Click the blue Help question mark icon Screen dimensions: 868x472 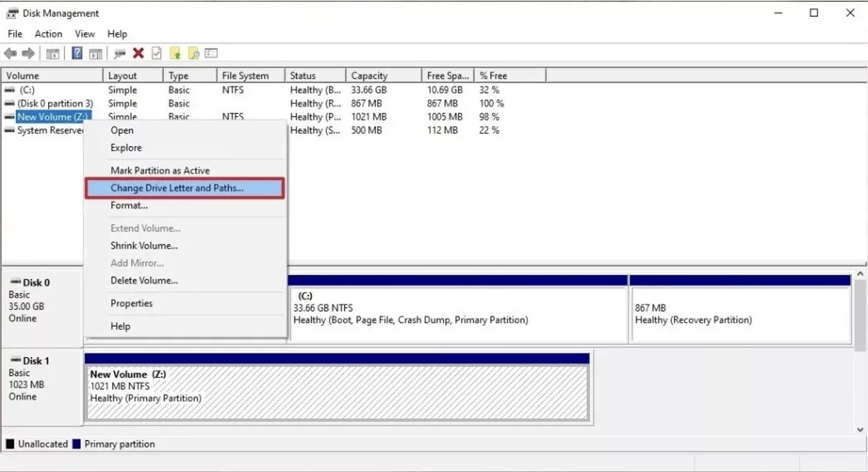tap(77, 54)
